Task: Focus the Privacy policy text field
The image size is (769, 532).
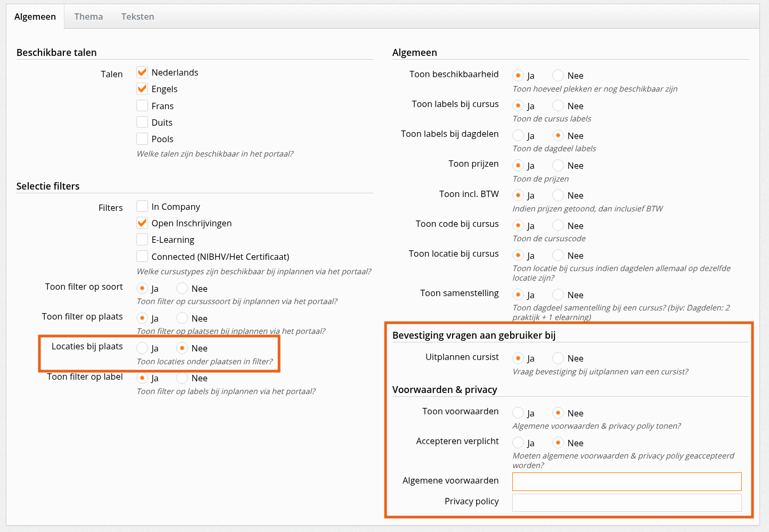Action: pyautogui.click(x=626, y=502)
